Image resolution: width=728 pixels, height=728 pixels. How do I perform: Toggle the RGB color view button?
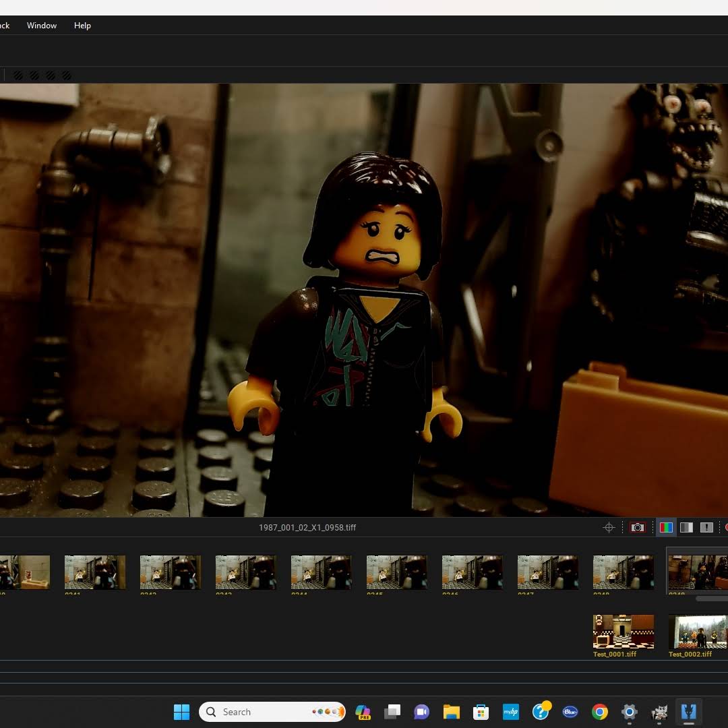(666, 528)
